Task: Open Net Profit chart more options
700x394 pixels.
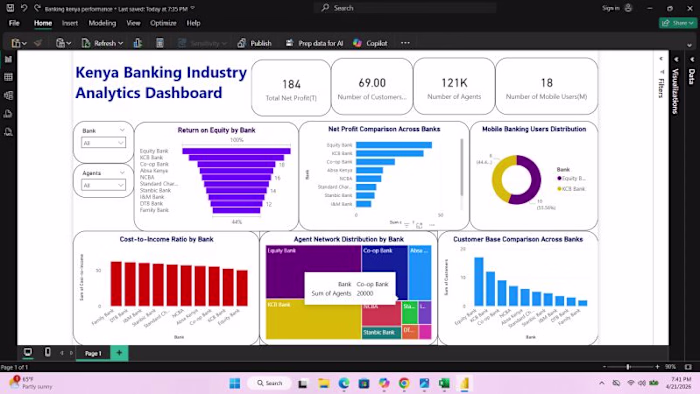Action: 432,225
